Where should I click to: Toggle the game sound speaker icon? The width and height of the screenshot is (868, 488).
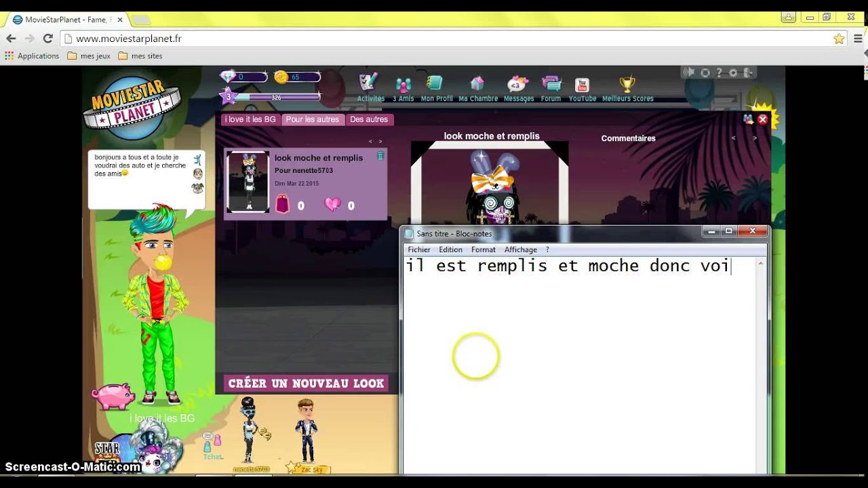pyautogui.click(x=689, y=73)
